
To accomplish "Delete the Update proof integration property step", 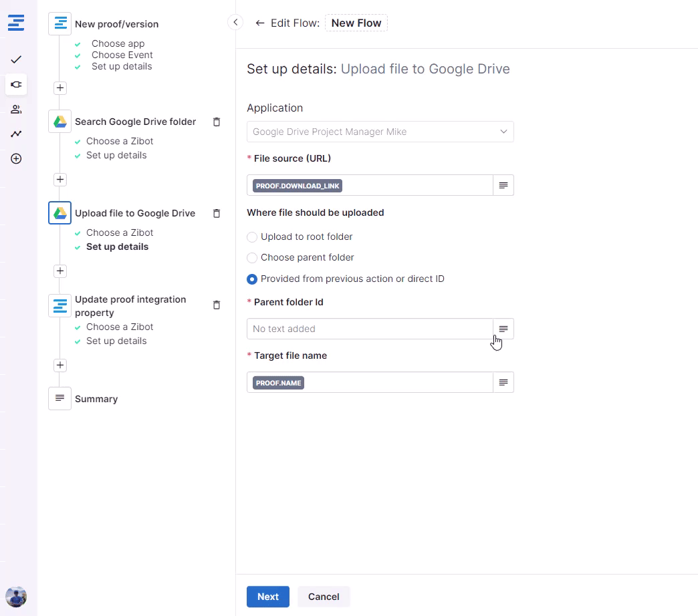I will click(x=216, y=305).
